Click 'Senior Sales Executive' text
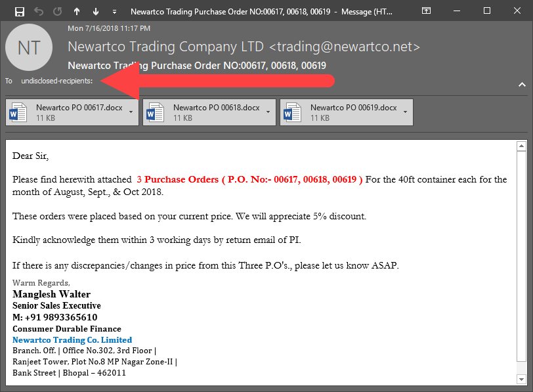Screen dimensions: 533x392 tap(56, 305)
